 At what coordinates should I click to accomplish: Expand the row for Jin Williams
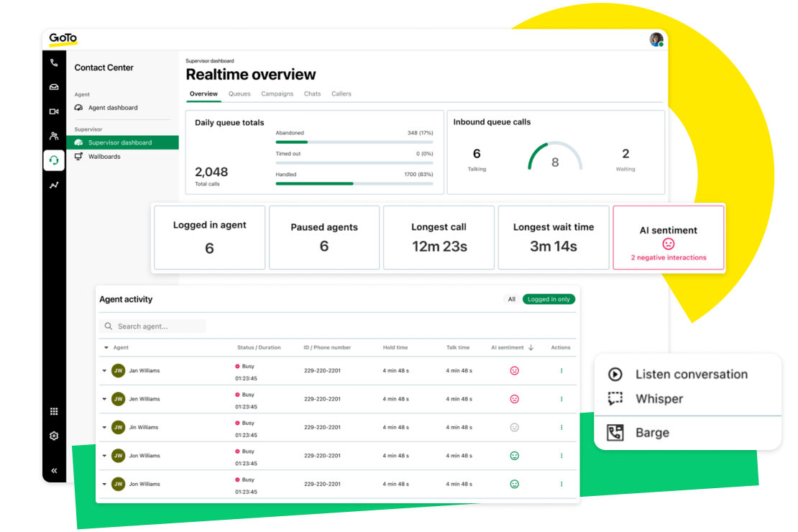[103, 427]
